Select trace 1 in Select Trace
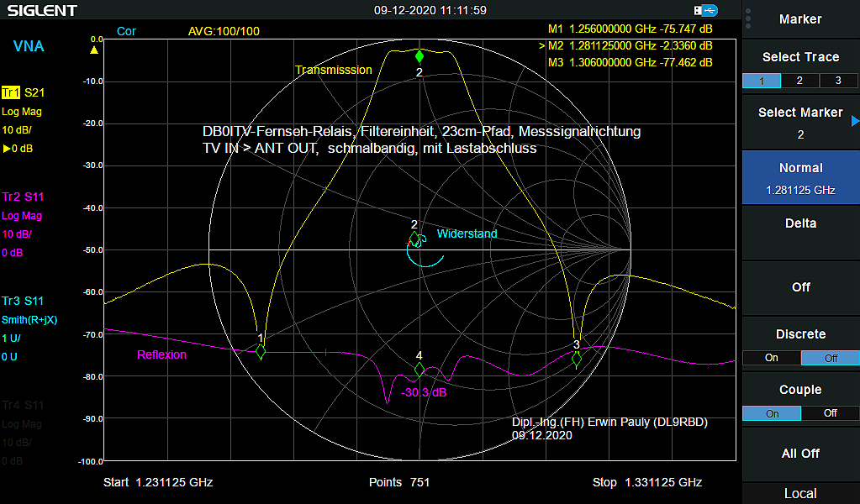The height and width of the screenshot is (504, 860). [762, 81]
